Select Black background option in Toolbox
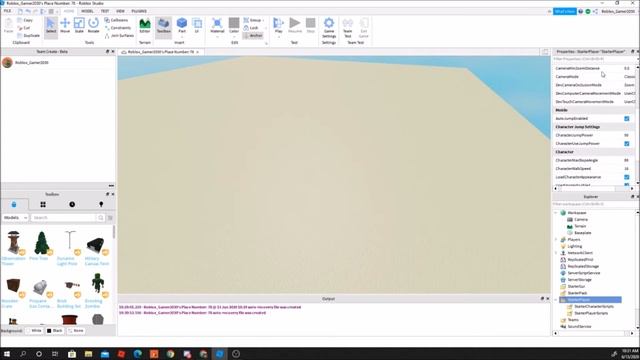The width and height of the screenshot is (640, 360). (54, 331)
